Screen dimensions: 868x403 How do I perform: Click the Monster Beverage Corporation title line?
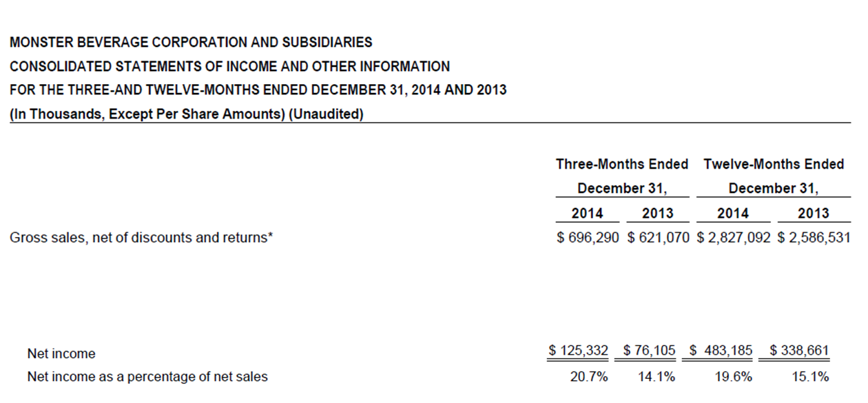tap(191, 43)
